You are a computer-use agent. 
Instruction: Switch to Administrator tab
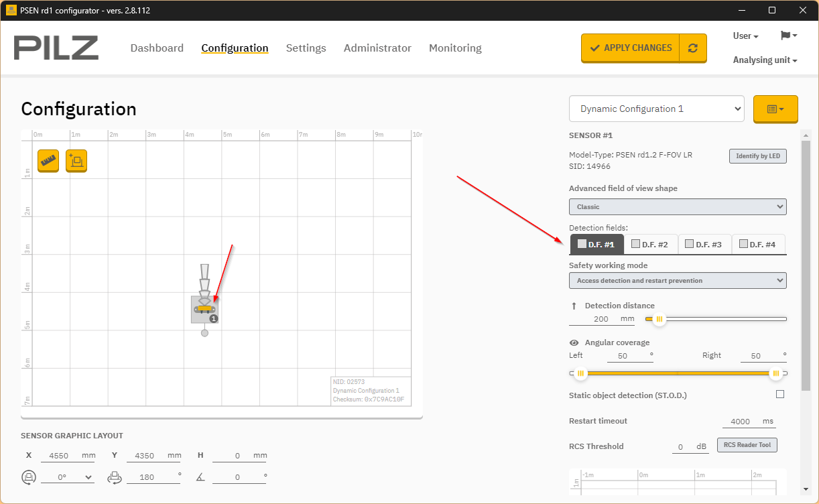pyautogui.click(x=377, y=48)
